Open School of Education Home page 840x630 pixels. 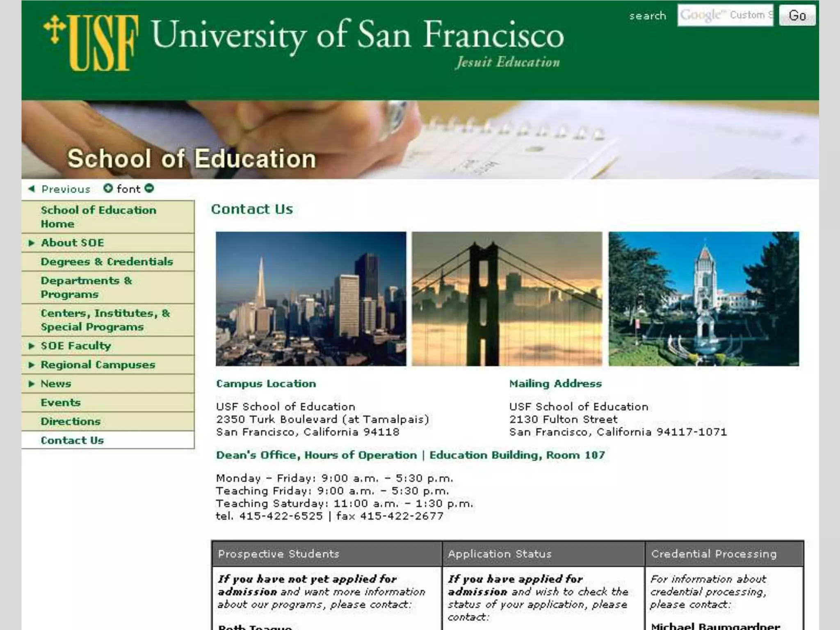(x=98, y=217)
